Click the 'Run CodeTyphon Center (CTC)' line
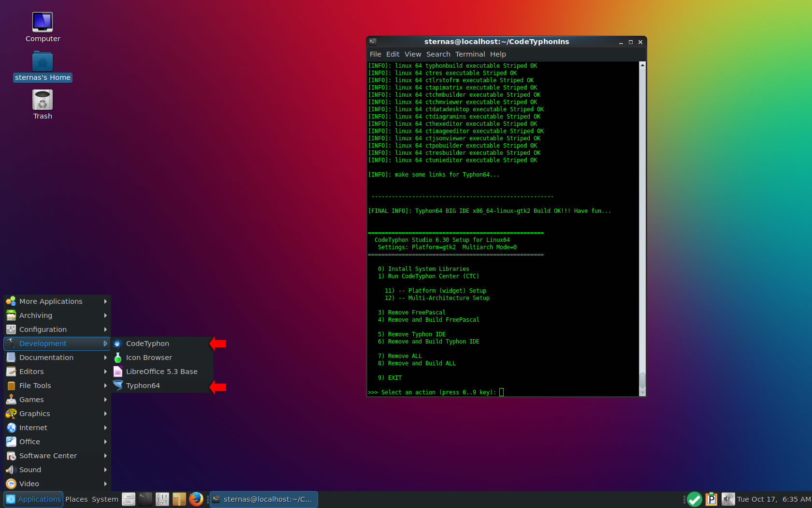The height and width of the screenshot is (508, 812). pyautogui.click(x=428, y=276)
